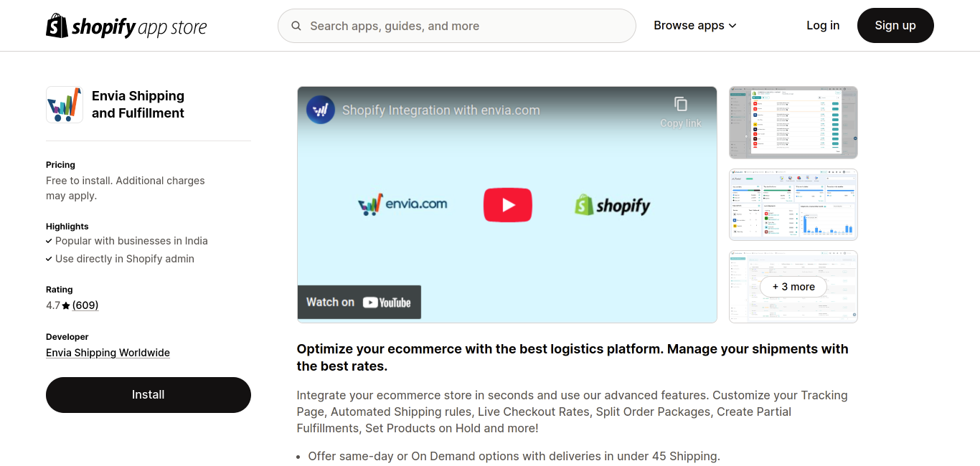The width and height of the screenshot is (980, 466).
Task: Open the first screenshot thumbnail
Action: [793, 123]
